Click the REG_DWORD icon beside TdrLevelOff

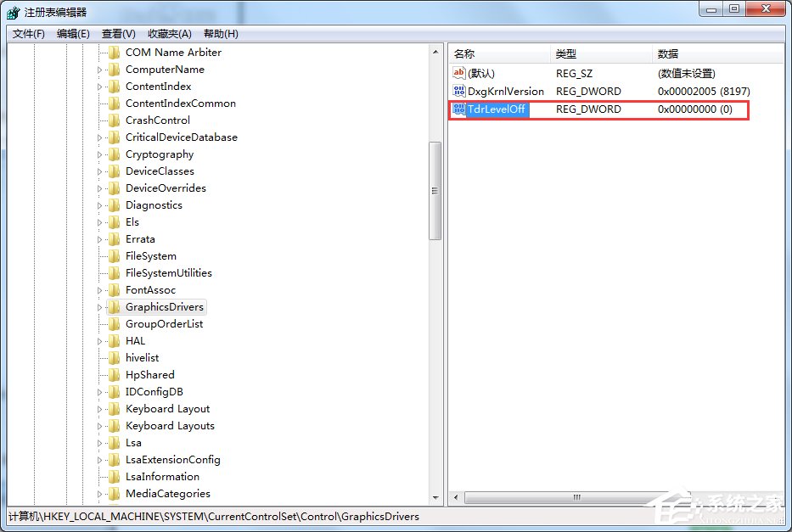coord(458,109)
